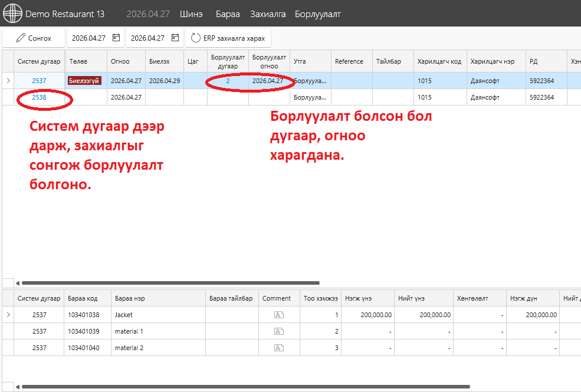Open system number 2538 link
The height and width of the screenshot is (392, 581).
click(x=39, y=97)
